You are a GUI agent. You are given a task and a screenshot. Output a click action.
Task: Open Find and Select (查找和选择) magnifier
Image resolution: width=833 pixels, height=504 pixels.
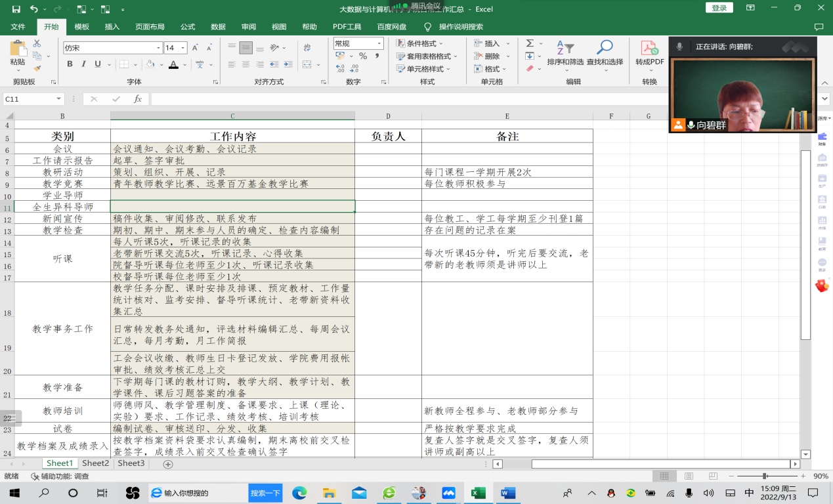(x=605, y=52)
